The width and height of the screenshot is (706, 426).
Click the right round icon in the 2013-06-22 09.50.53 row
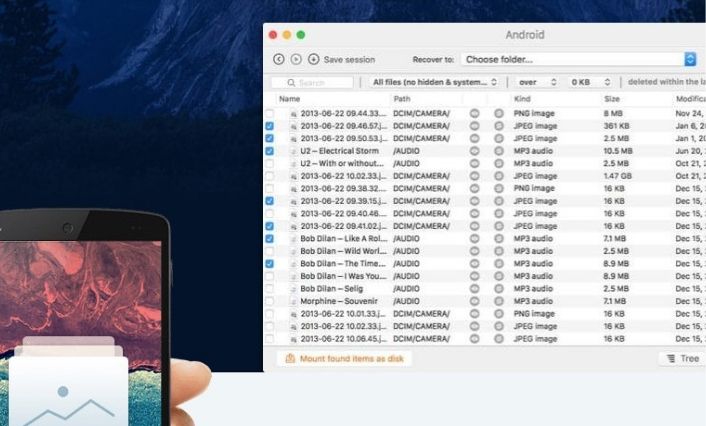tap(499, 138)
